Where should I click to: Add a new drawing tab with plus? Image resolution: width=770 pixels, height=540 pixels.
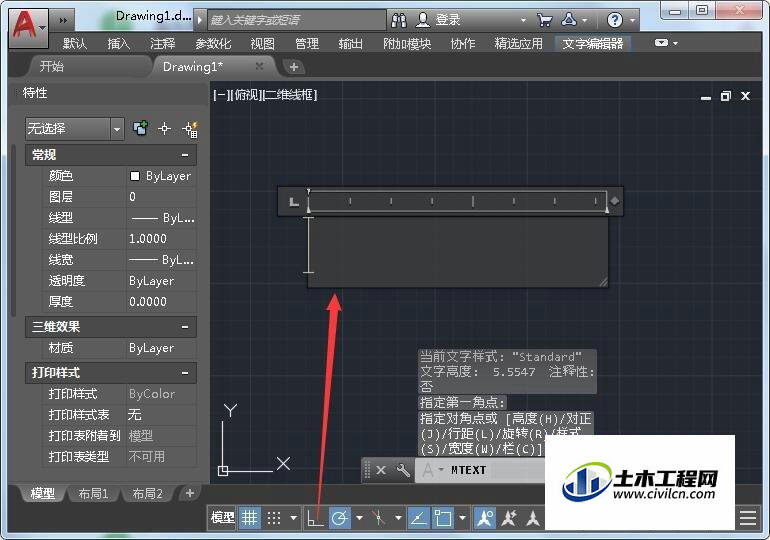(294, 67)
